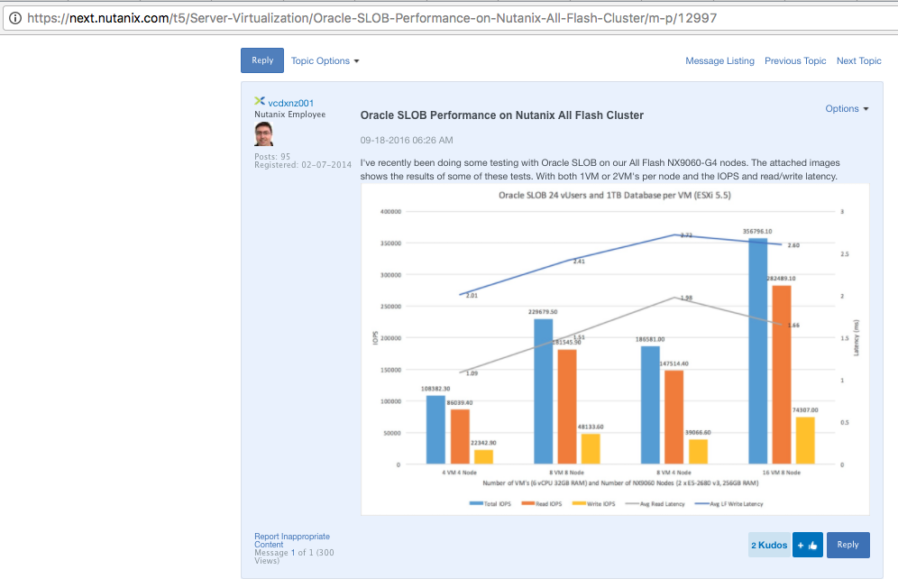898x588 pixels.
Task: Click Report Inappropriate Content link
Action: (x=292, y=540)
